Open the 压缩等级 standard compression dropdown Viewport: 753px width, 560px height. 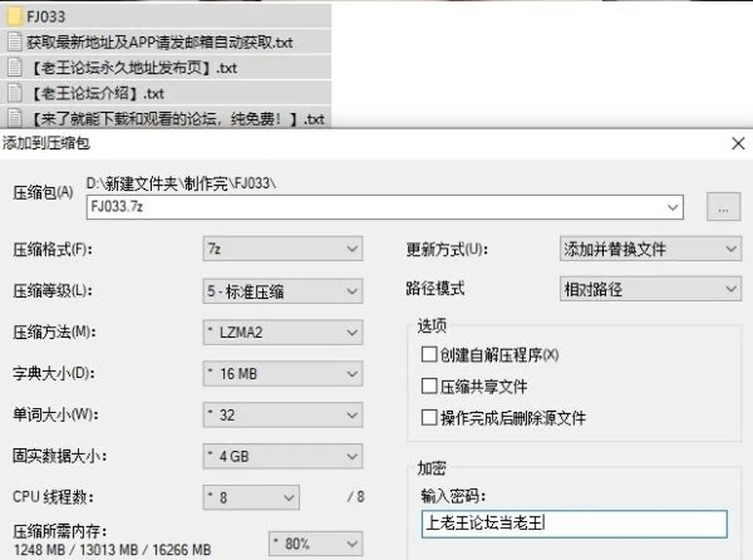click(282, 290)
